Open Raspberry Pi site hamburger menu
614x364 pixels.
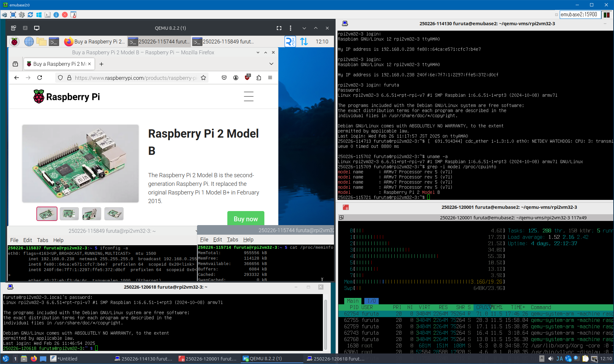click(x=248, y=96)
